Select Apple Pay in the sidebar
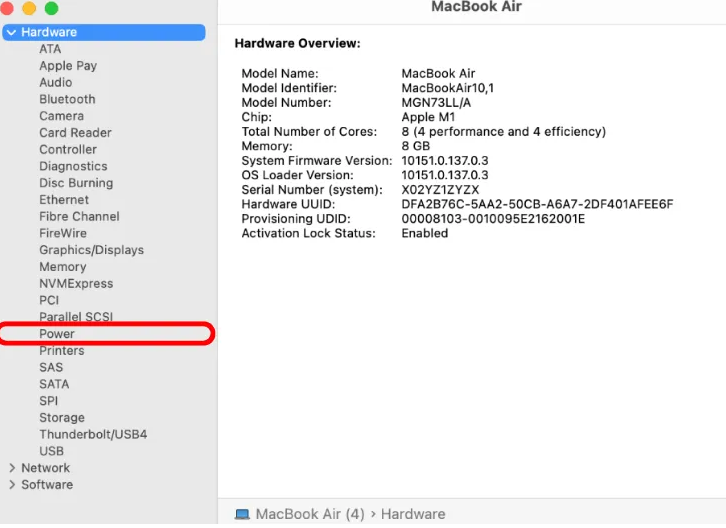 pyautogui.click(x=68, y=66)
